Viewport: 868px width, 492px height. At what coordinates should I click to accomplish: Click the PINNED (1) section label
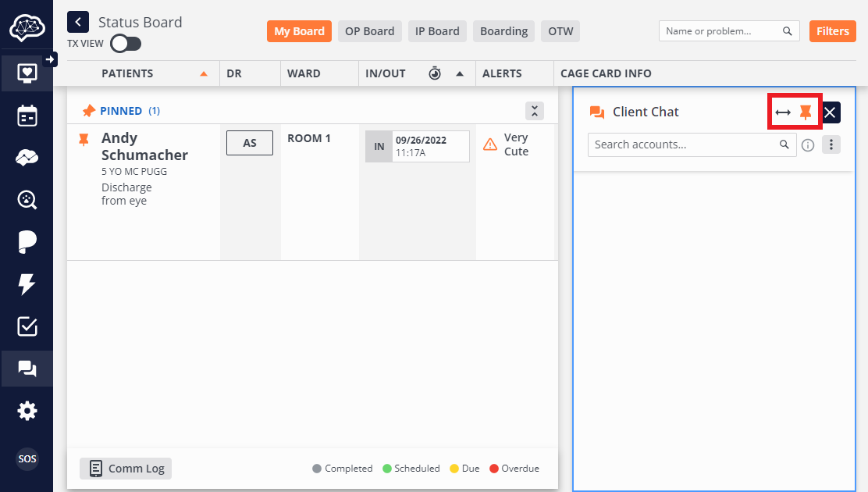pyautogui.click(x=130, y=111)
